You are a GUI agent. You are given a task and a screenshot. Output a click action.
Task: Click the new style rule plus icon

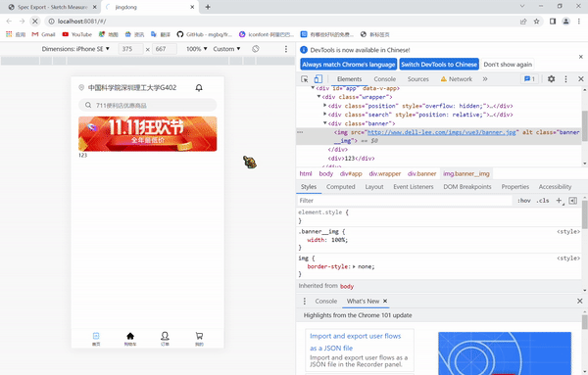[559, 201]
